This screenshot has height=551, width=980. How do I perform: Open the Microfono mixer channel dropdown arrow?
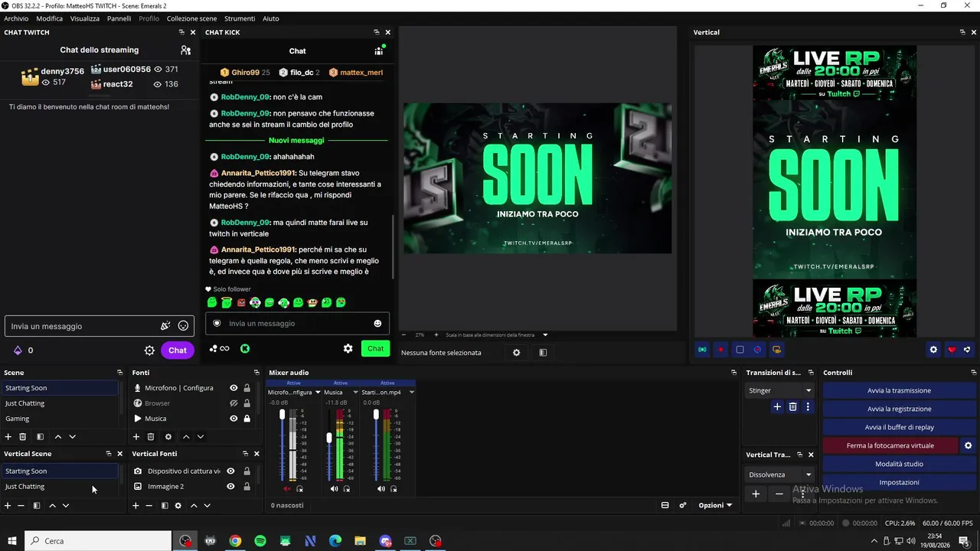318,393
